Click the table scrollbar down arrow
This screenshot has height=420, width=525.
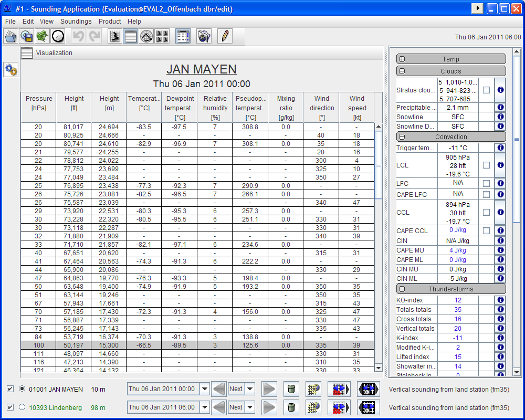point(379,367)
